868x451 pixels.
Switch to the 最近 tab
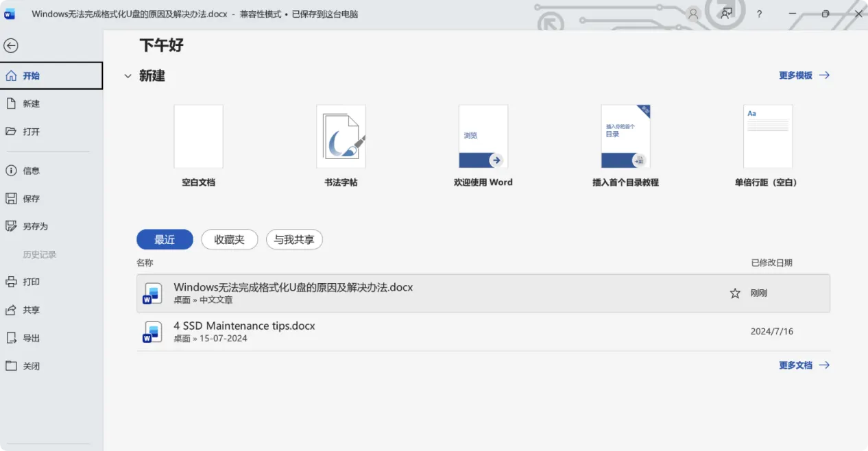pos(165,239)
